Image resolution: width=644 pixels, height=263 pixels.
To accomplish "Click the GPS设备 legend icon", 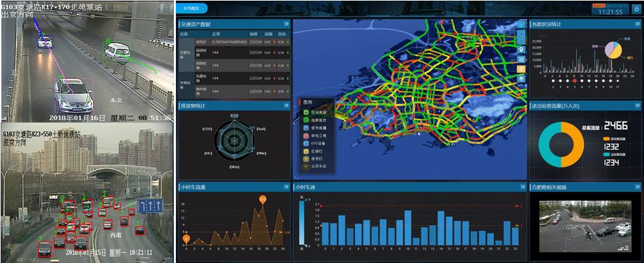I will coord(306,143).
